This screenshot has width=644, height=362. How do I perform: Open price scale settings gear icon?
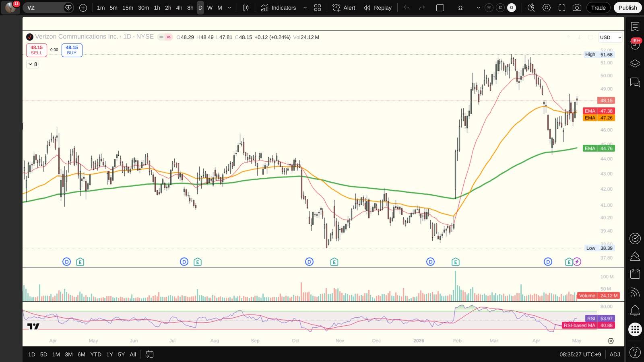pos(611,341)
